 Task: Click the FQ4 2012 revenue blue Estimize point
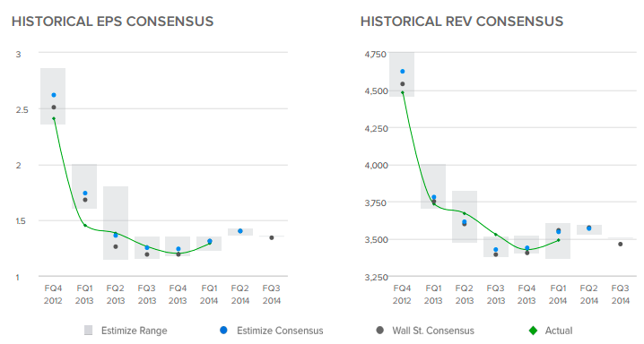(403, 72)
